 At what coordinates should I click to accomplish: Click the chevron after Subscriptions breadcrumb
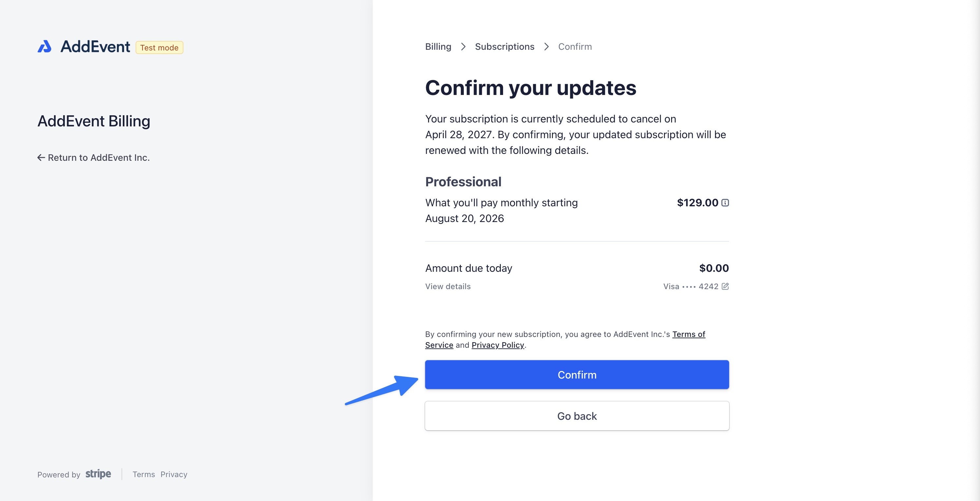tap(546, 46)
